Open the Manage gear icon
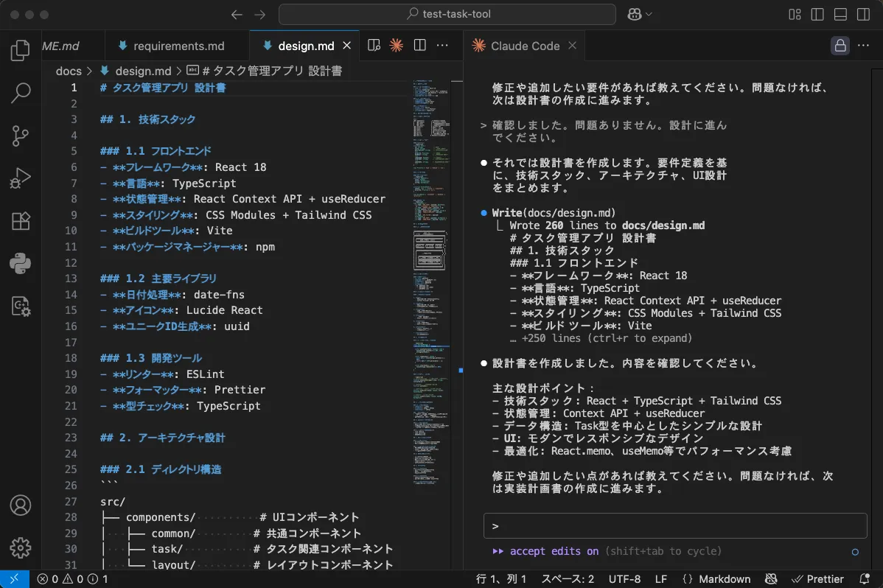The height and width of the screenshot is (588, 883). pos(21,547)
